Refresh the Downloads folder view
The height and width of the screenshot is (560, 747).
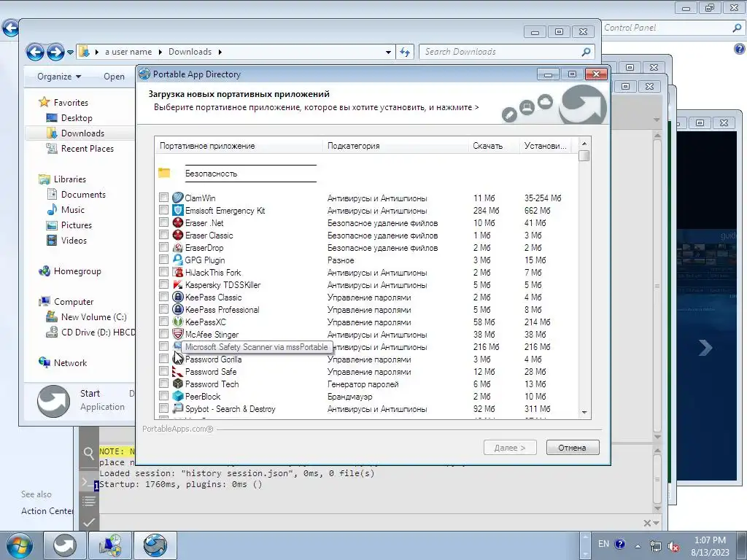point(405,52)
